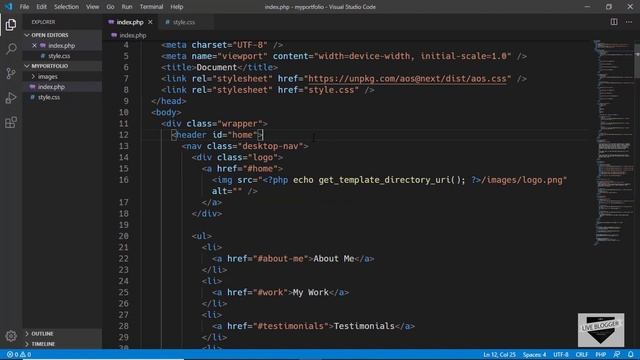Open the Go menu
The width and height of the screenshot is (640, 360).
[110, 7]
